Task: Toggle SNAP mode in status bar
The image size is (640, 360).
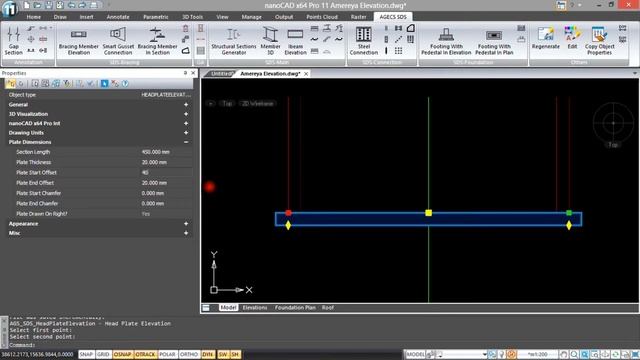Action: [86, 354]
